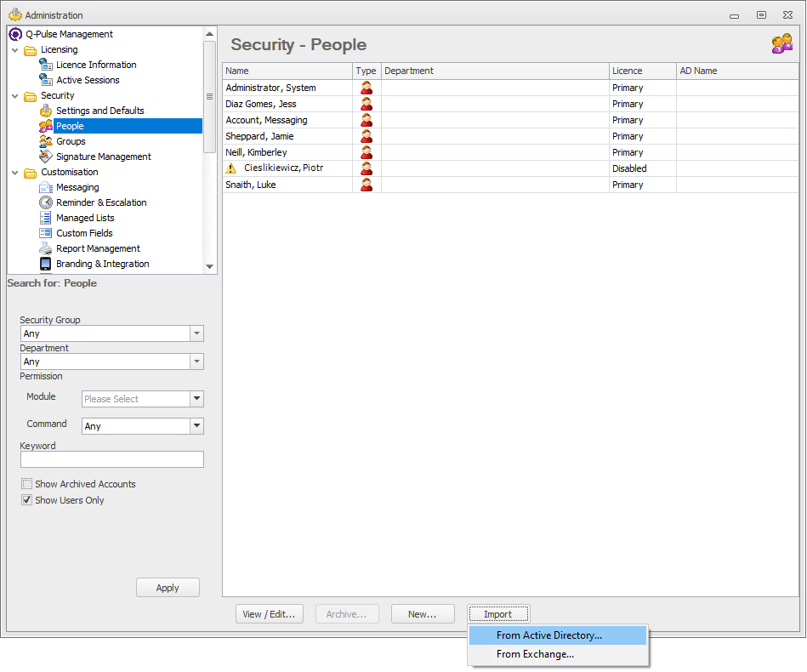The image size is (807, 672).
Task: Click the Keyword input field
Action: pos(111,459)
